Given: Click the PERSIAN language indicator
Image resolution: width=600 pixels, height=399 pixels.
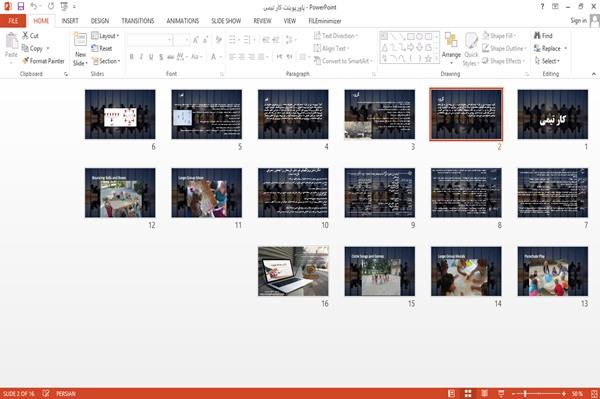Looking at the screenshot, I should pos(66,394).
